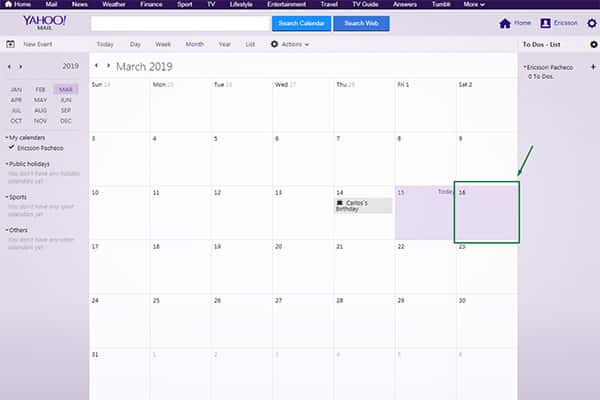Open TV Guide in top navigation
Viewport: 600px width, 400px height.
point(365,4)
